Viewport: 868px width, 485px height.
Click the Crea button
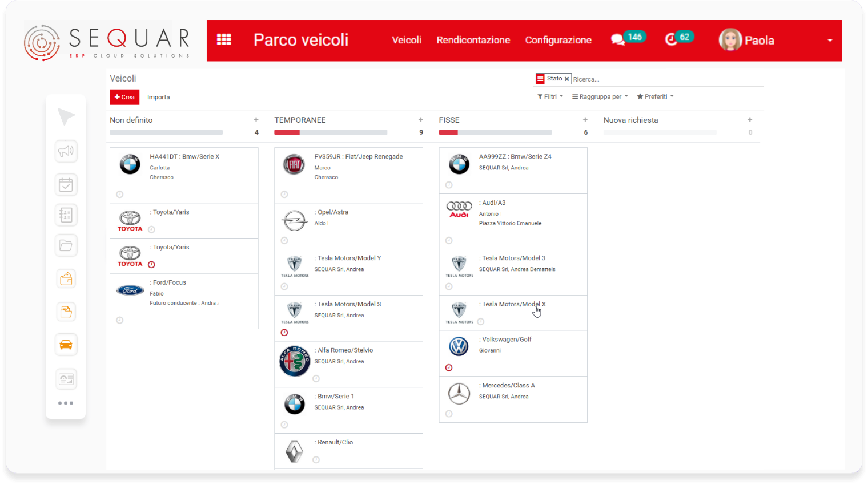point(124,97)
